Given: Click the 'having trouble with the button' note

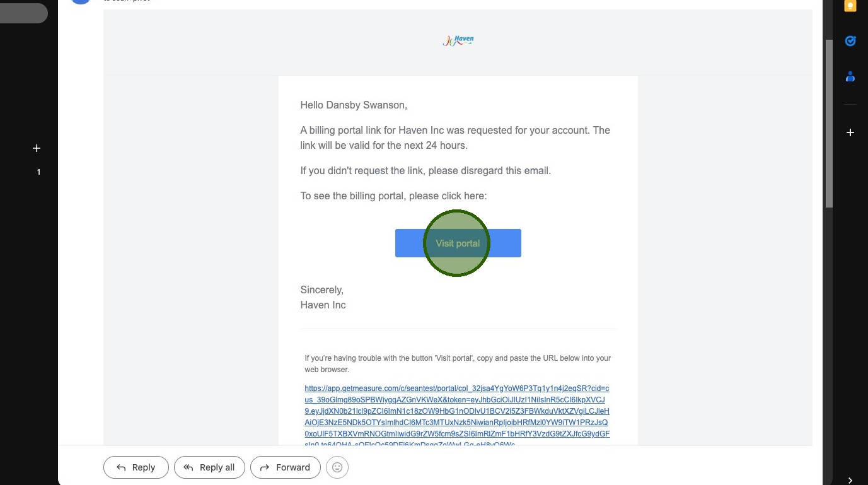Looking at the screenshot, I should point(458,363).
